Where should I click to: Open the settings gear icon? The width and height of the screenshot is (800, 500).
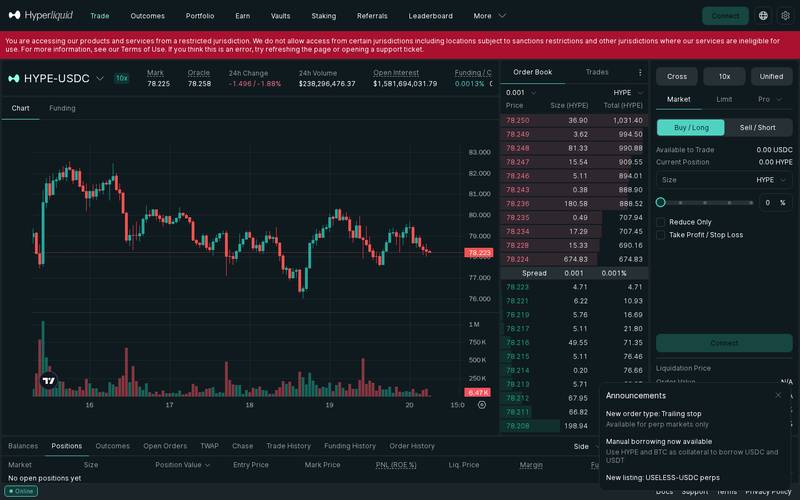(x=785, y=16)
